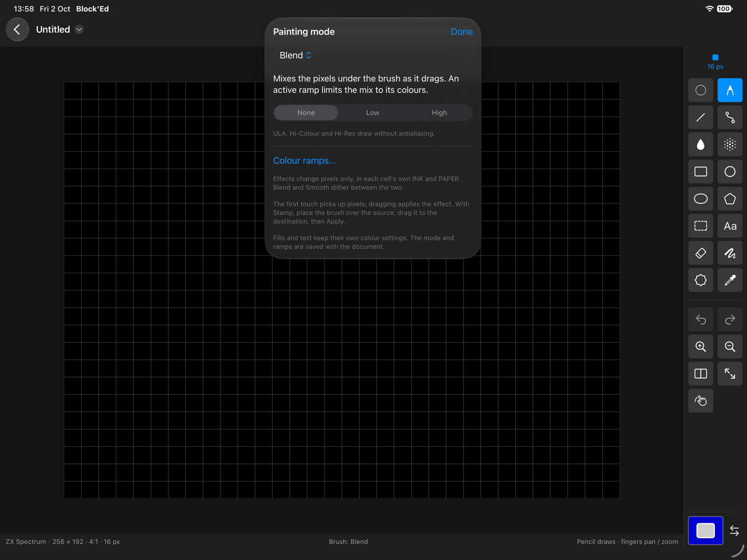Viewport: 747px width, 560px height.
Task: Expand the Untitled document menu chevron
Action: tap(79, 29)
